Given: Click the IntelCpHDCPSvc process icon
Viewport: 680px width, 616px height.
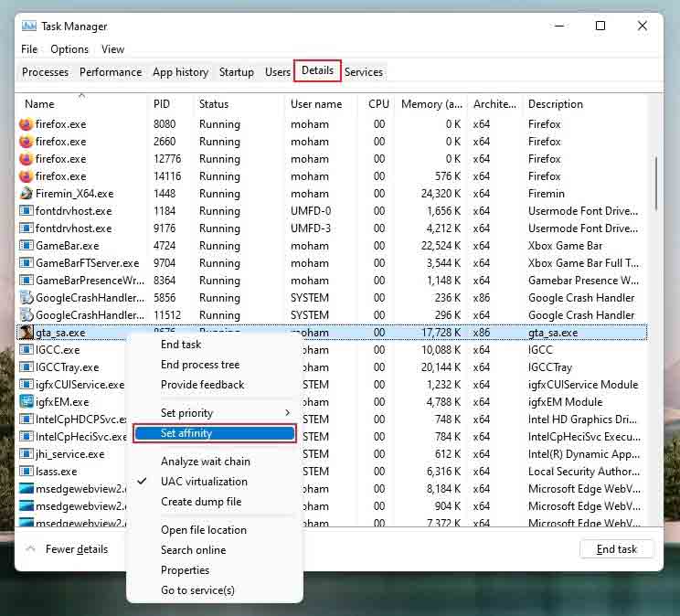Looking at the screenshot, I should point(26,420).
